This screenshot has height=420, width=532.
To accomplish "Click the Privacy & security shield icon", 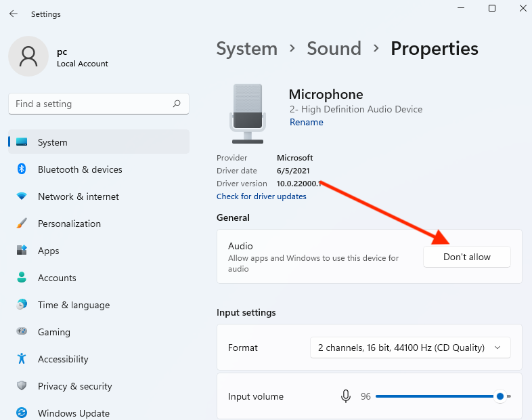I will point(22,386).
